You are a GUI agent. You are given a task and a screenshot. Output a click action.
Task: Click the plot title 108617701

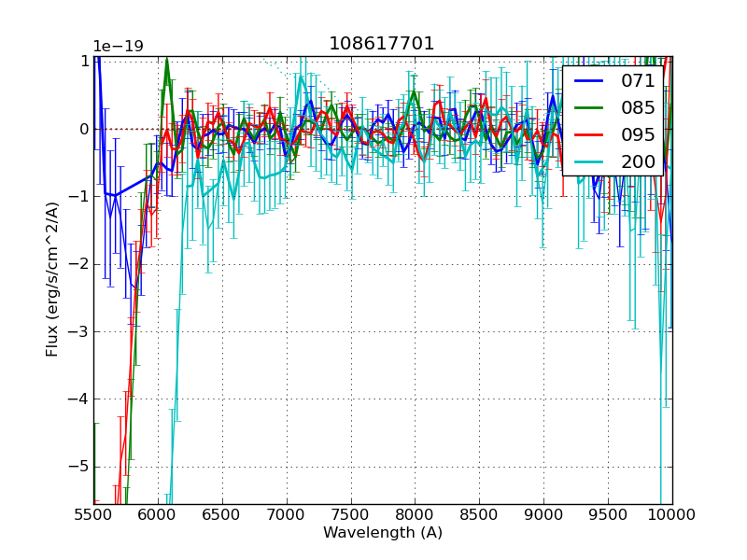tap(382, 44)
